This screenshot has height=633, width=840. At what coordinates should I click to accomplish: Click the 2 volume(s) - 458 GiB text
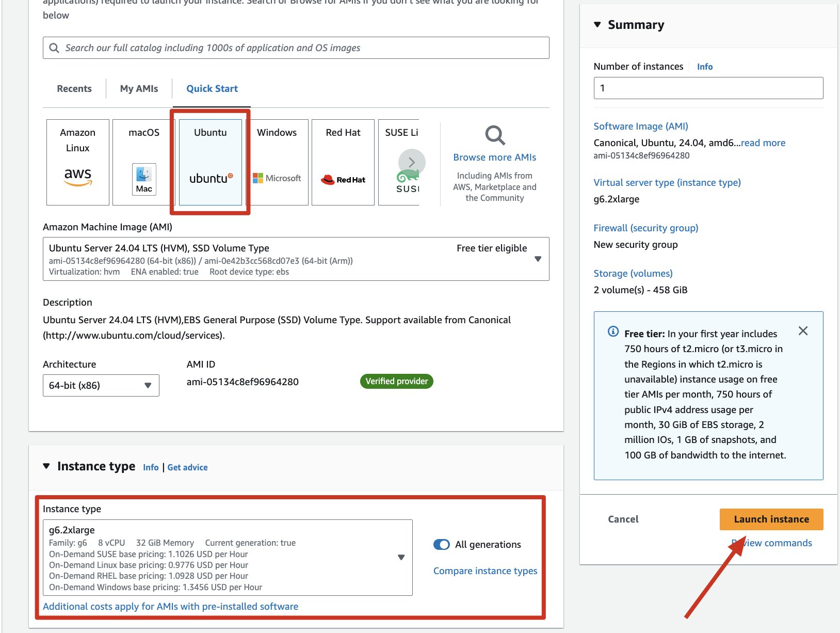click(640, 290)
